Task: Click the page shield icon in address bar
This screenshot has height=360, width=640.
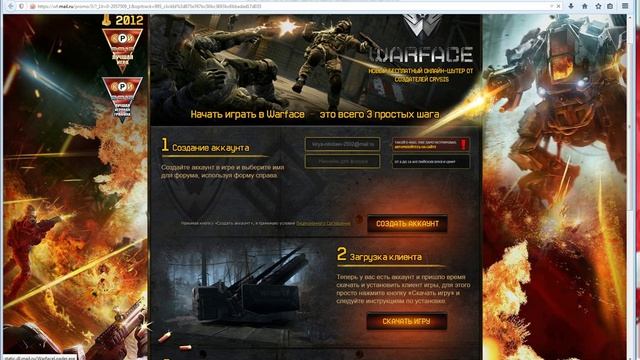Action: [x=22, y=6]
